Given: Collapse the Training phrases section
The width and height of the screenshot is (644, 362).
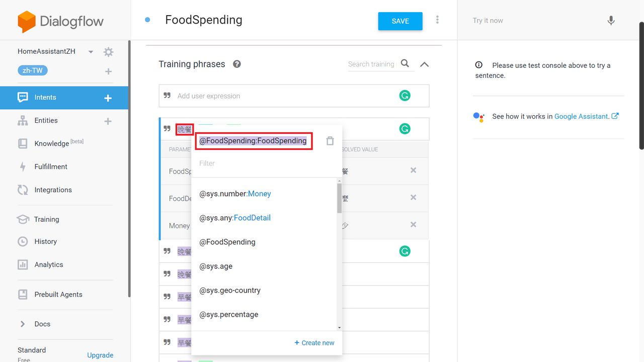Looking at the screenshot, I should [x=425, y=64].
